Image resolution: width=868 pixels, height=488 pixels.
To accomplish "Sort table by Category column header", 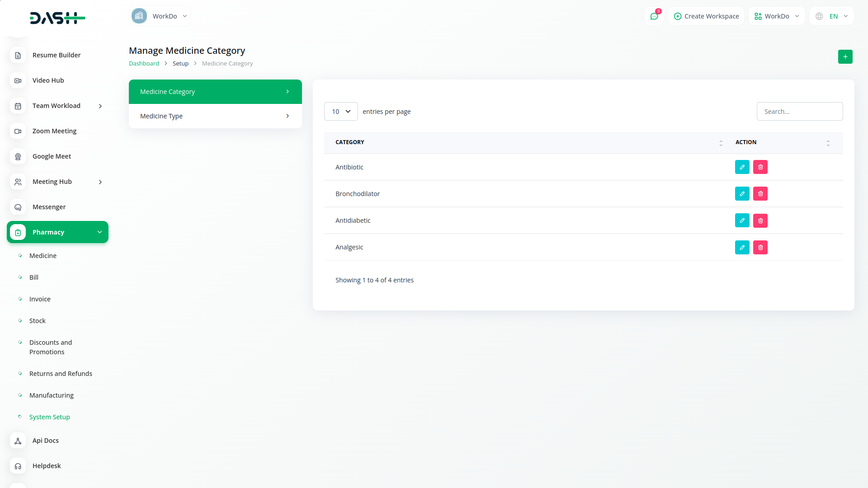I will click(x=350, y=142).
